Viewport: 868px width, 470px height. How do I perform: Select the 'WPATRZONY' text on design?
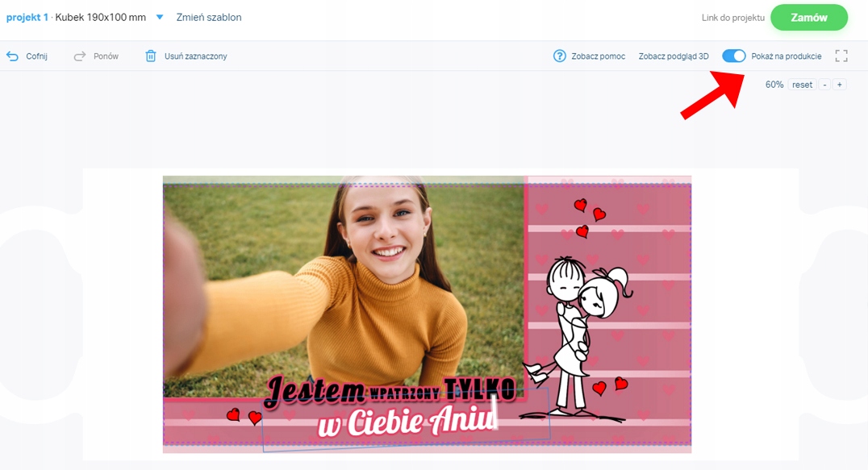[x=405, y=393]
